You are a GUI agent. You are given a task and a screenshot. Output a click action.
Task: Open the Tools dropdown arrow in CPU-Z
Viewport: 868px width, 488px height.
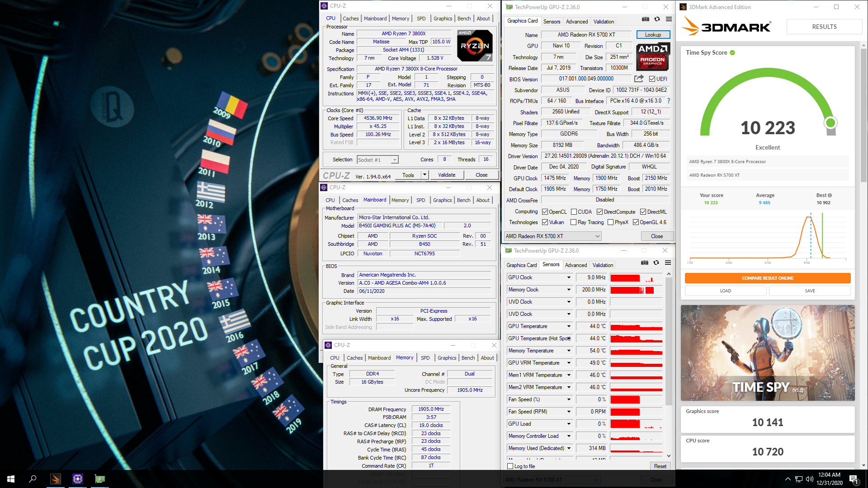click(x=425, y=175)
